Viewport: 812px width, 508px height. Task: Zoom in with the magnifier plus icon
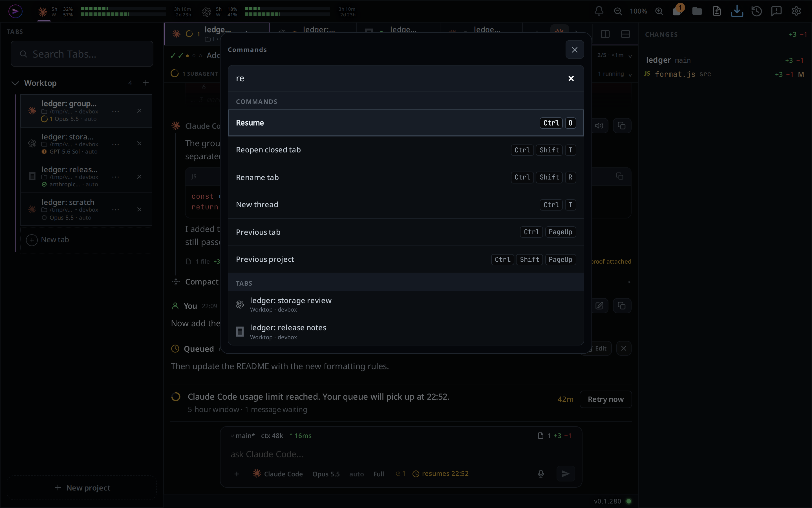point(659,11)
